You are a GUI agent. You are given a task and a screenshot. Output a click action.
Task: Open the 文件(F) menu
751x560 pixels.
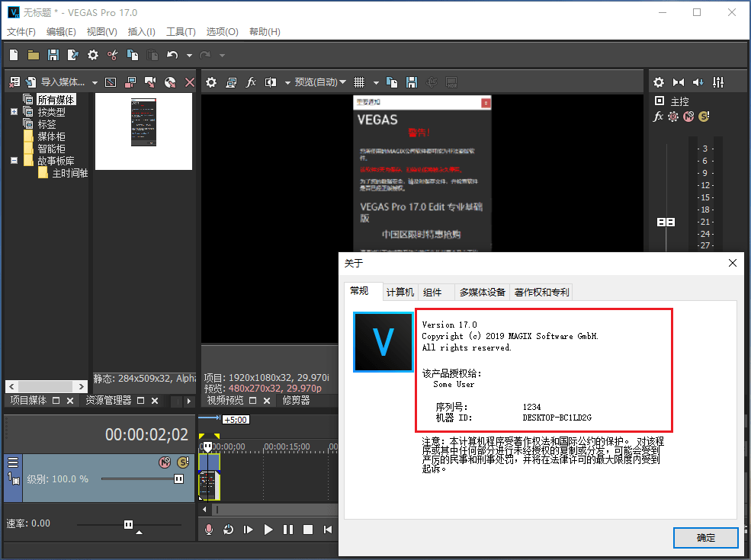pyautogui.click(x=21, y=31)
